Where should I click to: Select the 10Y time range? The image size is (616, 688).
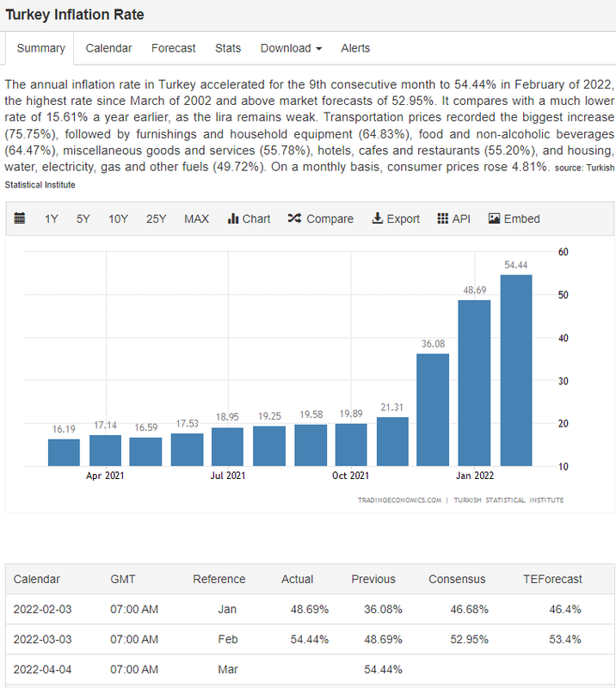tap(118, 219)
